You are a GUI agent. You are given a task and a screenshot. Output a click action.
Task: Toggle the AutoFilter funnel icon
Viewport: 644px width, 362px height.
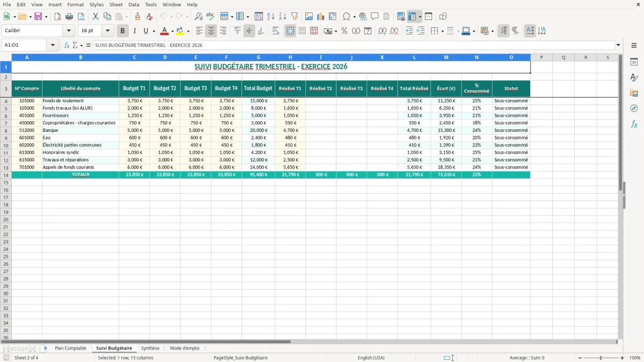295,17
